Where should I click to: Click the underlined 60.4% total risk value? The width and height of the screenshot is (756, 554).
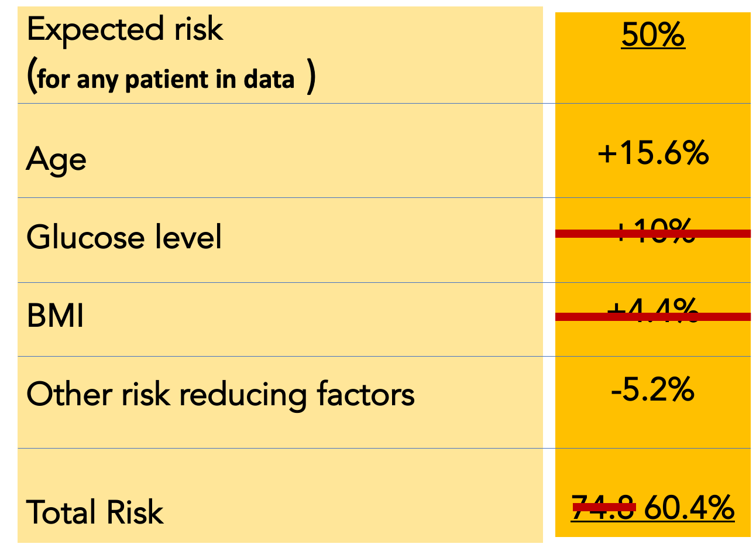point(689,507)
